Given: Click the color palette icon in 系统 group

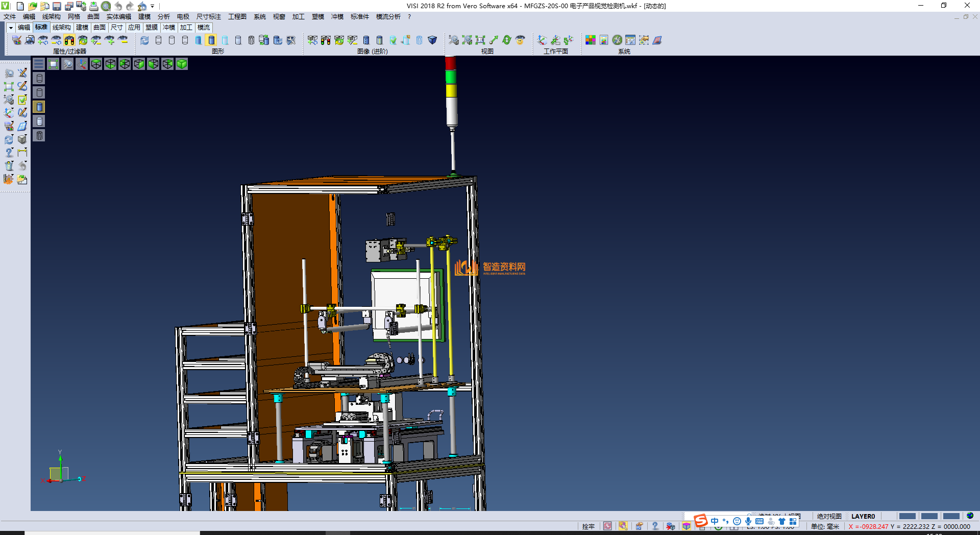Looking at the screenshot, I should (591, 40).
